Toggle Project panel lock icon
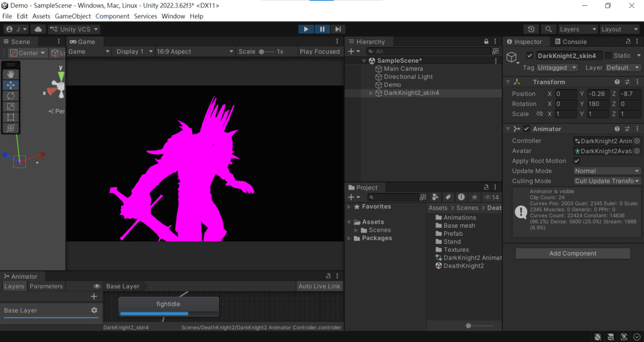The image size is (644, 342). coord(486,188)
